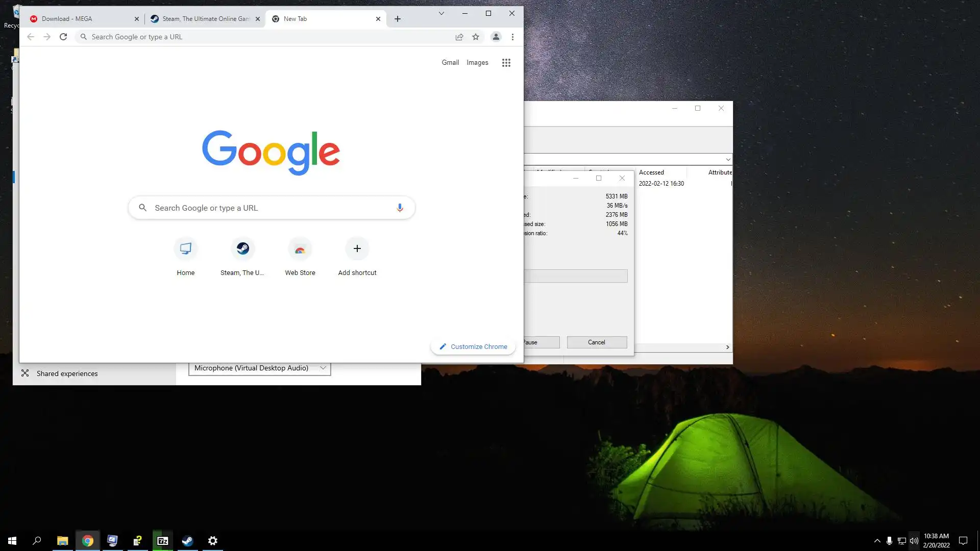Open Web Store shortcut

(x=300, y=249)
